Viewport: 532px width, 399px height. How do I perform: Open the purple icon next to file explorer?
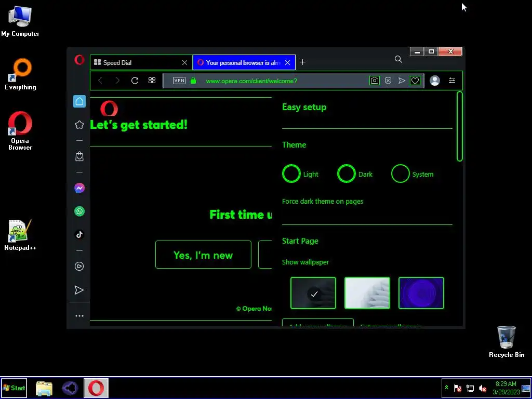pos(70,388)
